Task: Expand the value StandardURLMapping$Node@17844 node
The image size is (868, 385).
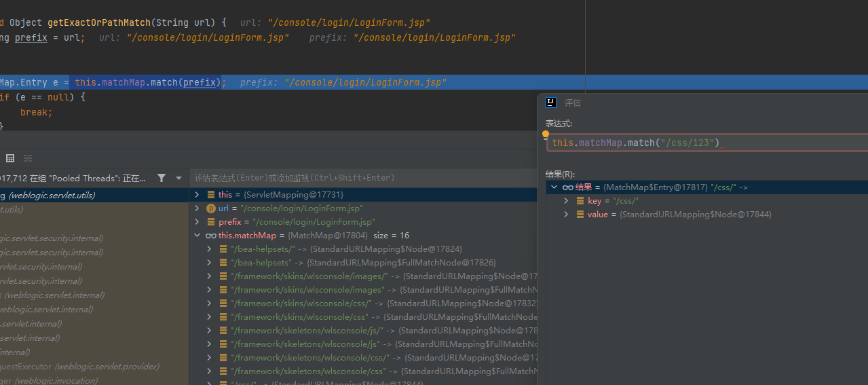Action: point(567,215)
